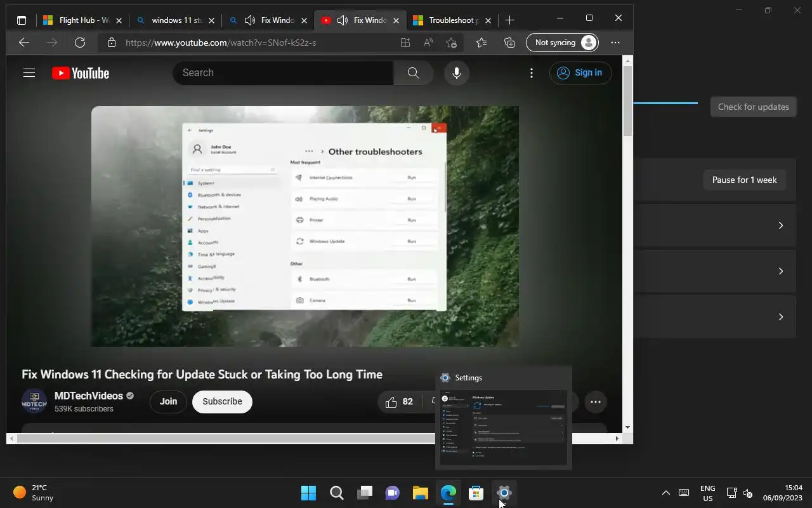
Task: Click horizontal scrollbar right arrow in browser
Action: click(618, 438)
